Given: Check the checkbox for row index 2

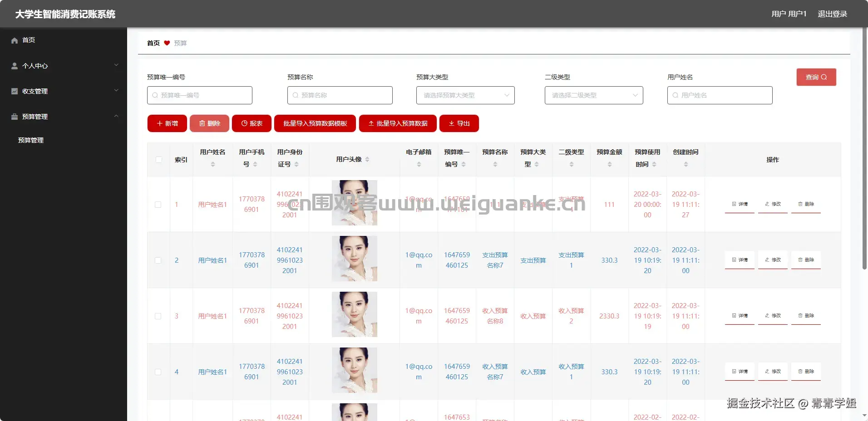Looking at the screenshot, I should (x=158, y=260).
